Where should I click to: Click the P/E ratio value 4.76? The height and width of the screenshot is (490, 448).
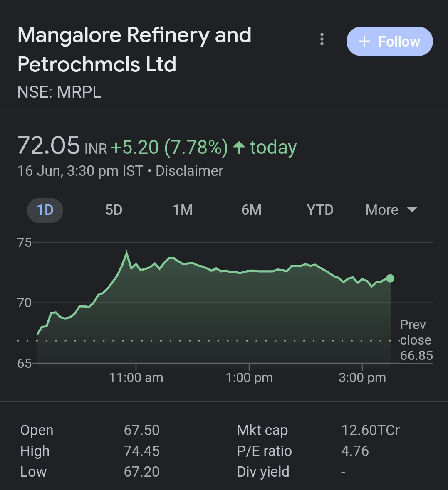coord(355,451)
